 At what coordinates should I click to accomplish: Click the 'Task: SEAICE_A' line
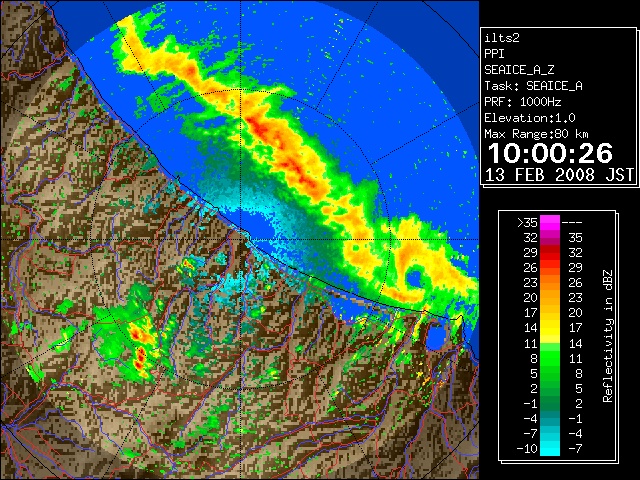click(533, 86)
